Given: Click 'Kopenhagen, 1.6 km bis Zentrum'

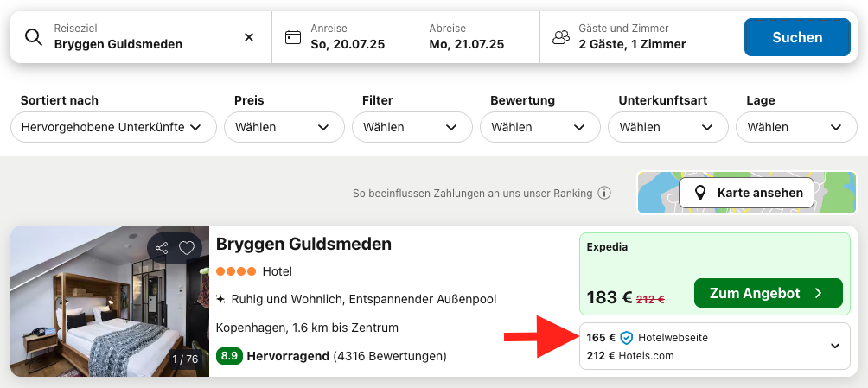Looking at the screenshot, I should 307,328.
